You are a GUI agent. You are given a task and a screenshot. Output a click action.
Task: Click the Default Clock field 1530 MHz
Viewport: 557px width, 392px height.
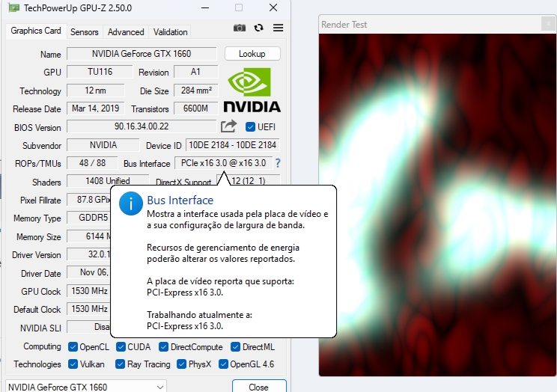coord(89,308)
